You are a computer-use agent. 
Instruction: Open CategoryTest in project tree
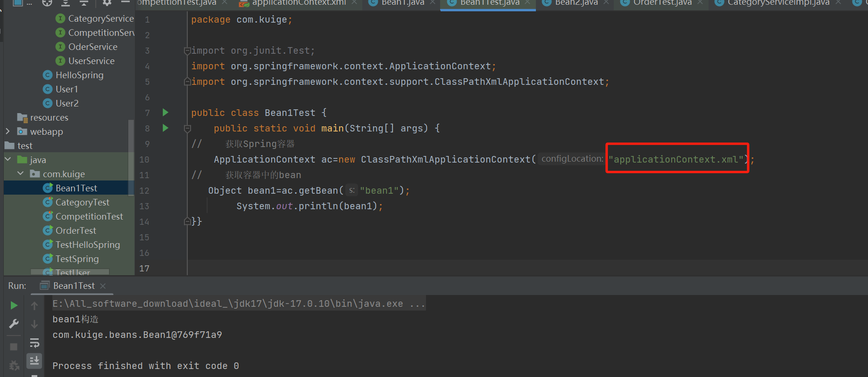pos(82,202)
